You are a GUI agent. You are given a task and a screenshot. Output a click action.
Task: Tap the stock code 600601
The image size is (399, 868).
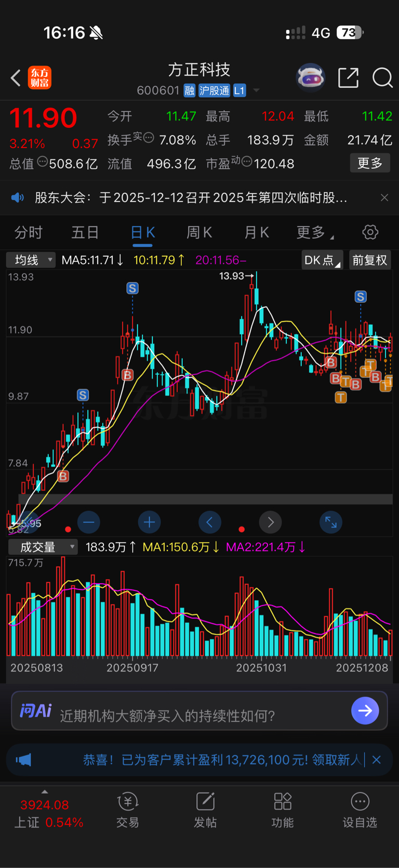[x=158, y=90]
